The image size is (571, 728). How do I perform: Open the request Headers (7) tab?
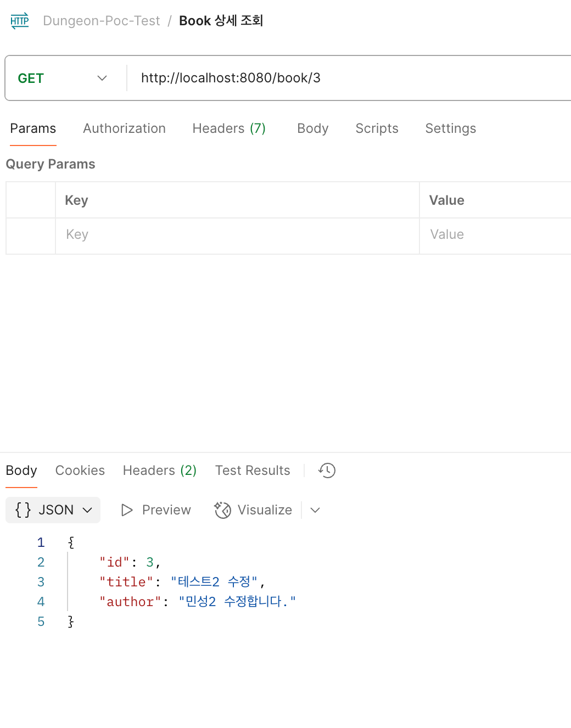pos(229,128)
